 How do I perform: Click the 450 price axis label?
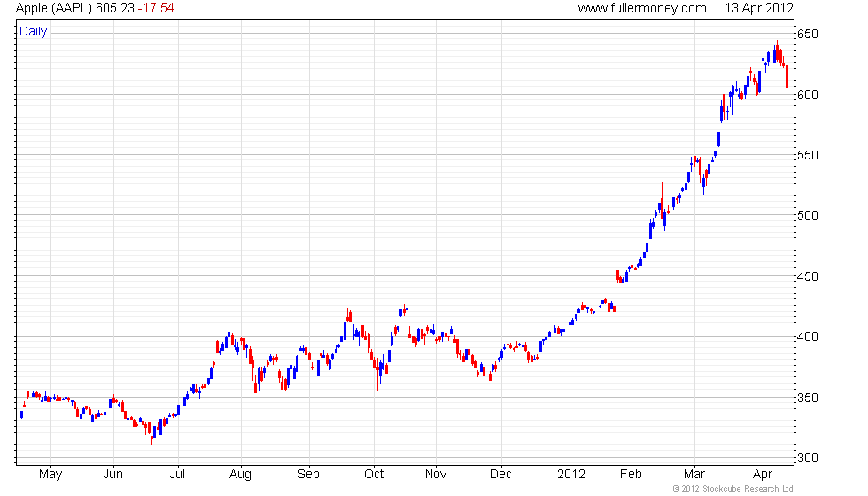[x=807, y=276]
